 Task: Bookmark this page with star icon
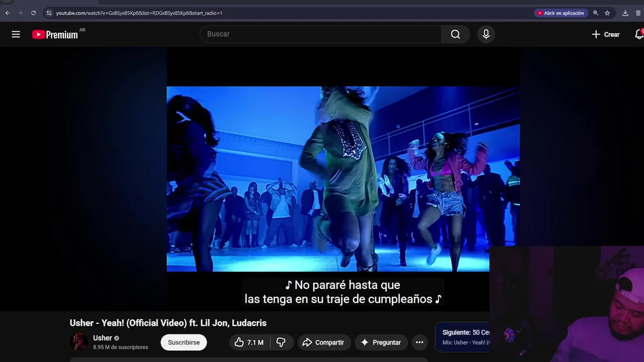tap(607, 13)
